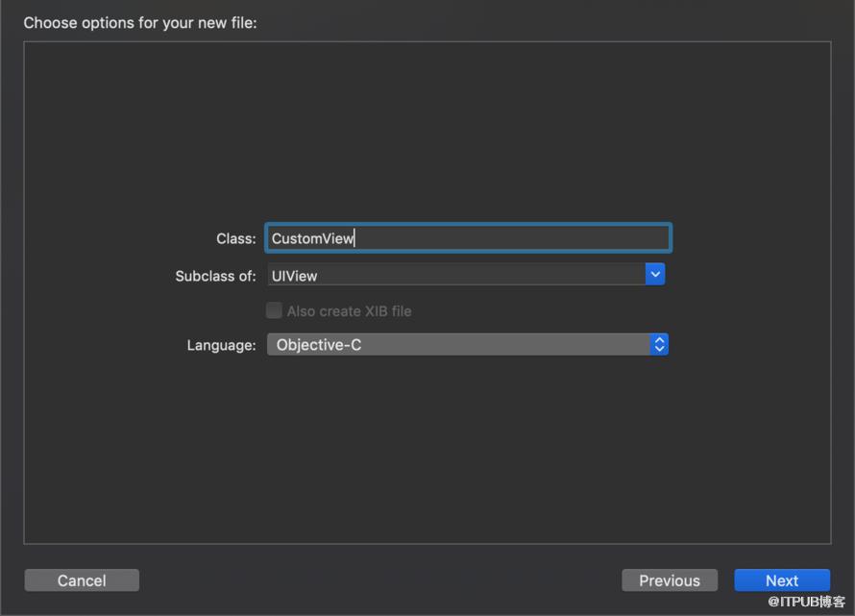Viewport: 855px width, 616px height.
Task: Open the Language popup showing Objective-C
Action: [x=467, y=344]
